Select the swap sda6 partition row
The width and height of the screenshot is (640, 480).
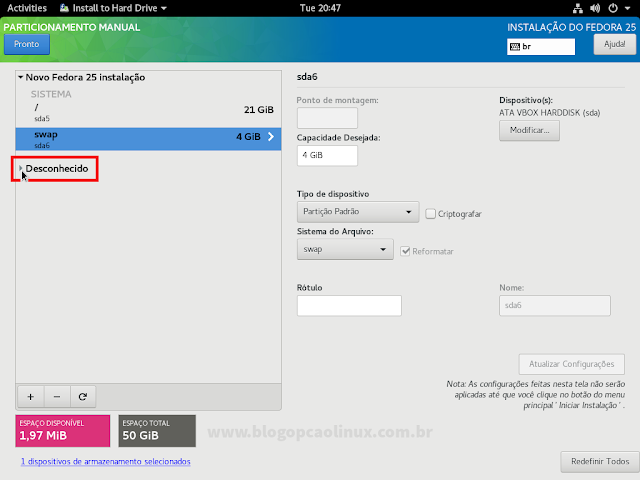click(148, 139)
